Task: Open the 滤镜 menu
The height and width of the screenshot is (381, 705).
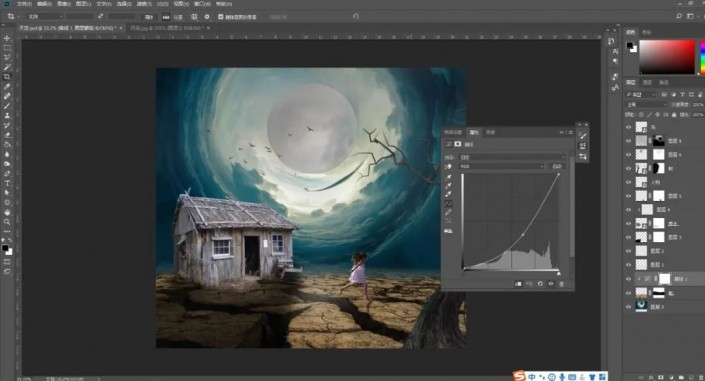Action: click(x=143, y=4)
